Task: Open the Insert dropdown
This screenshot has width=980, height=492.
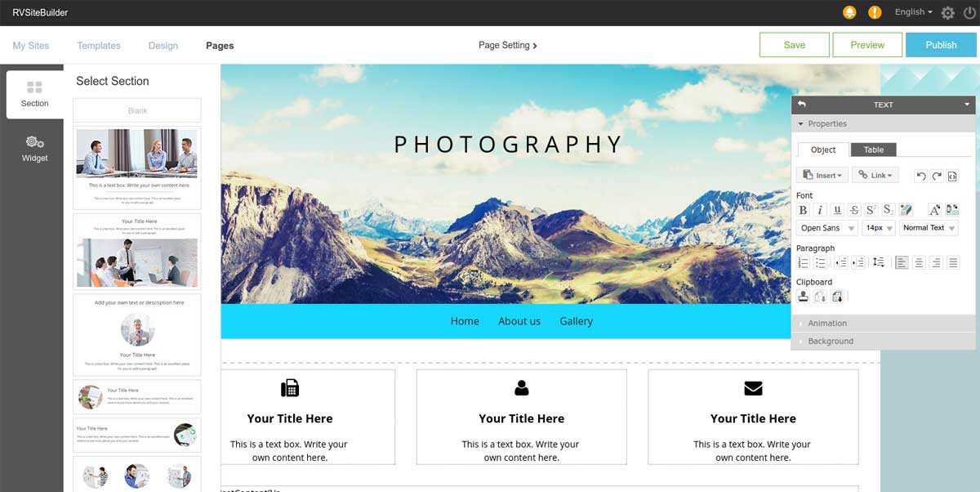Action: 822,175
